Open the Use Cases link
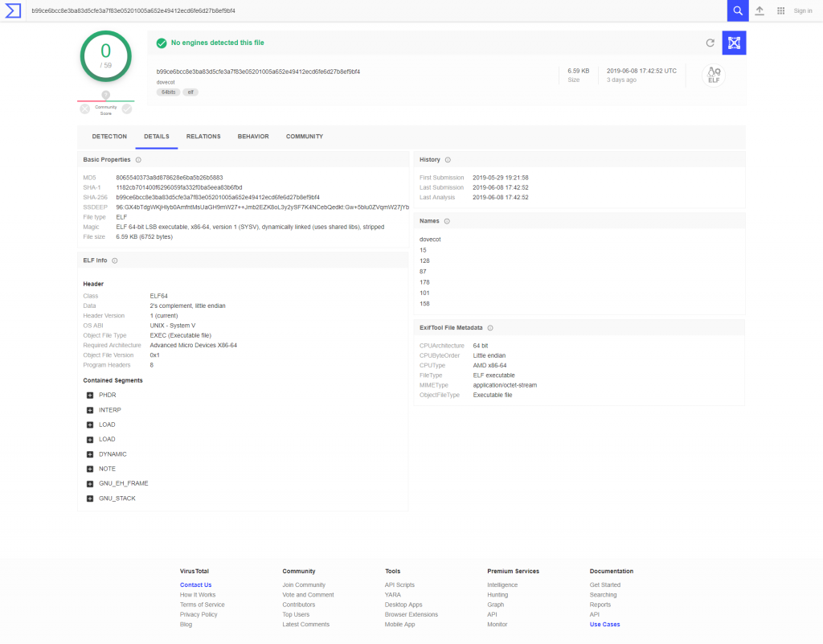The image size is (823, 644). 604,625
